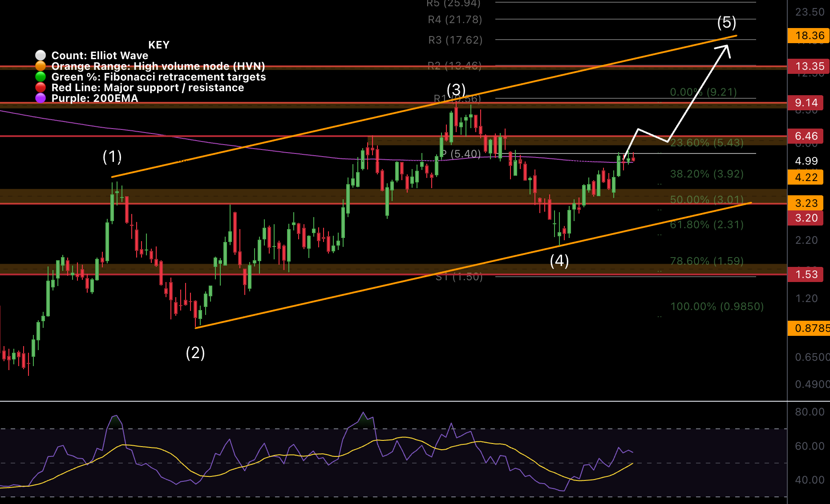Click the red 3.20 price label
830x504 pixels.
[x=806, y=218]
